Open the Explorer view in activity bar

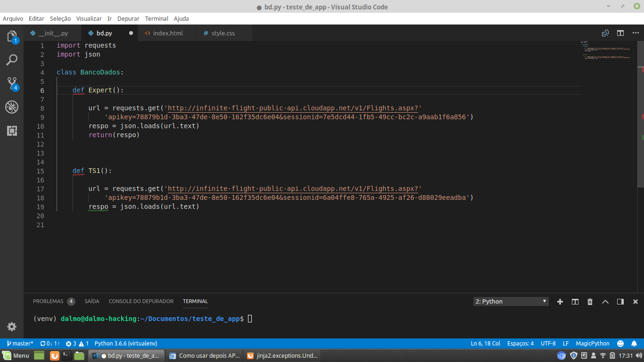click(12, 36)
